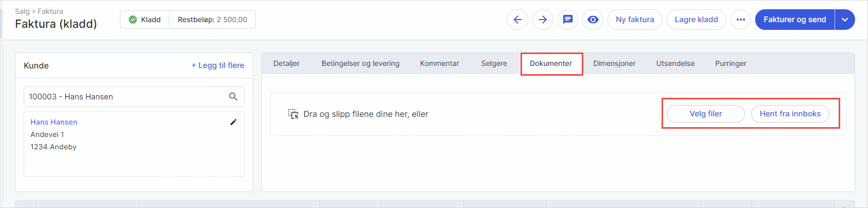Expand the Fakturer og send dropdown arrow
Viewport: 868px width, 208px height.
[x=845, y=20]
